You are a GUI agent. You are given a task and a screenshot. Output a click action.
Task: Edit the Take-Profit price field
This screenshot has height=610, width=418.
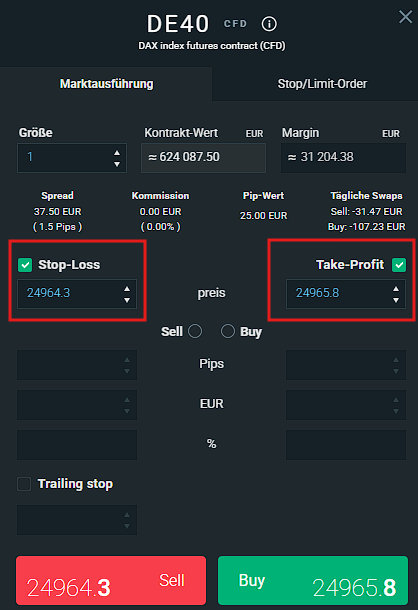(x=339, y=294)
